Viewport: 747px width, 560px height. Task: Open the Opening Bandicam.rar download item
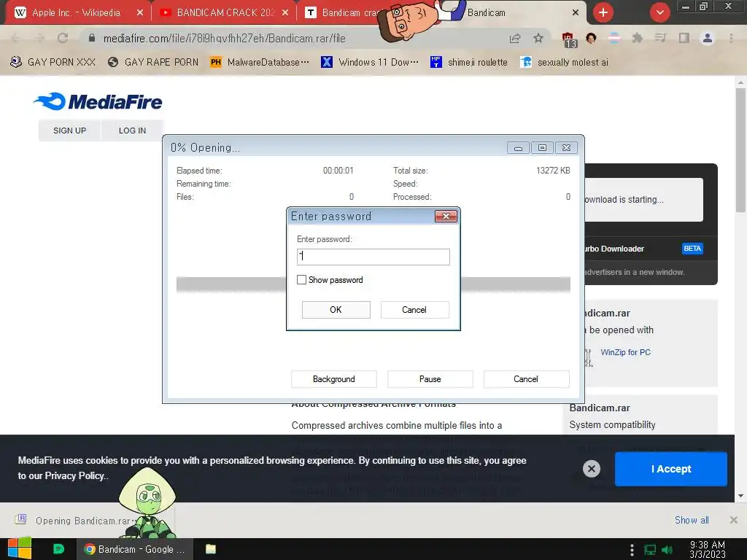click(x=83, y=521)
